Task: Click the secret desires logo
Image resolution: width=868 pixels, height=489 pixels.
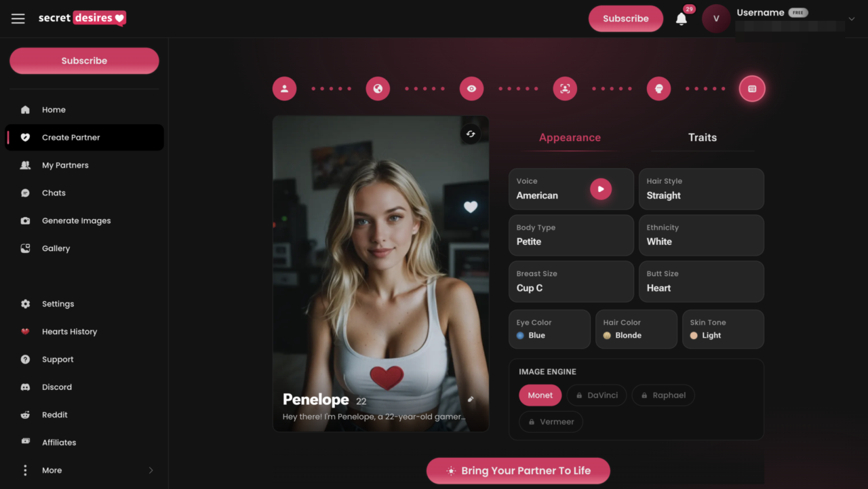Action: pos(82,18)
